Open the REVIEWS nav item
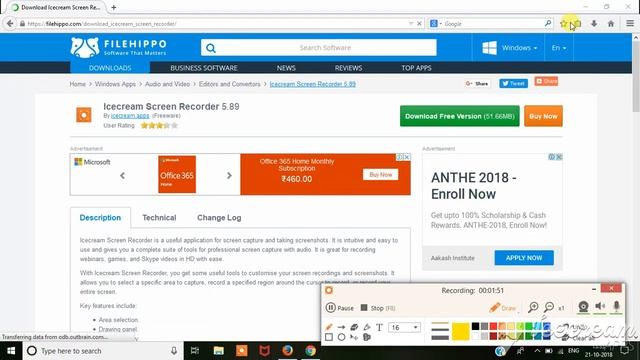This screenshot has height=360, width=640. point(349,68)
